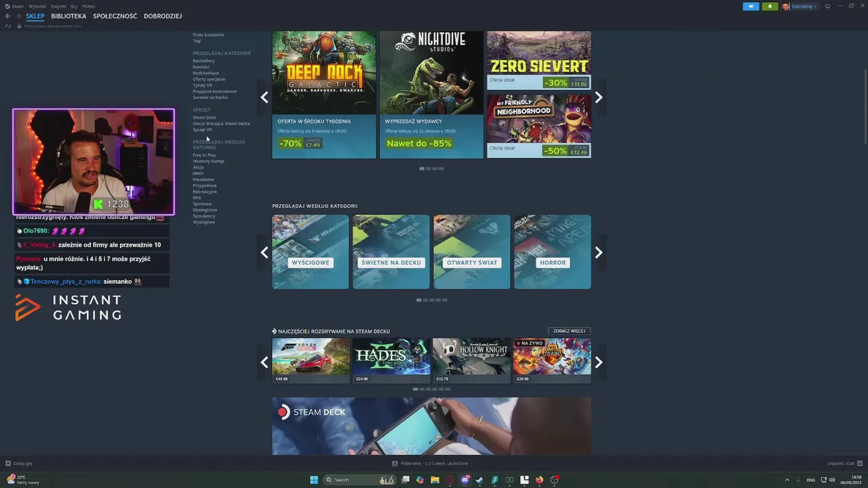This screenshot has width=868, height=488.
Task: Click the plus icon next to Dodaj grę
Action: (8, 464)
